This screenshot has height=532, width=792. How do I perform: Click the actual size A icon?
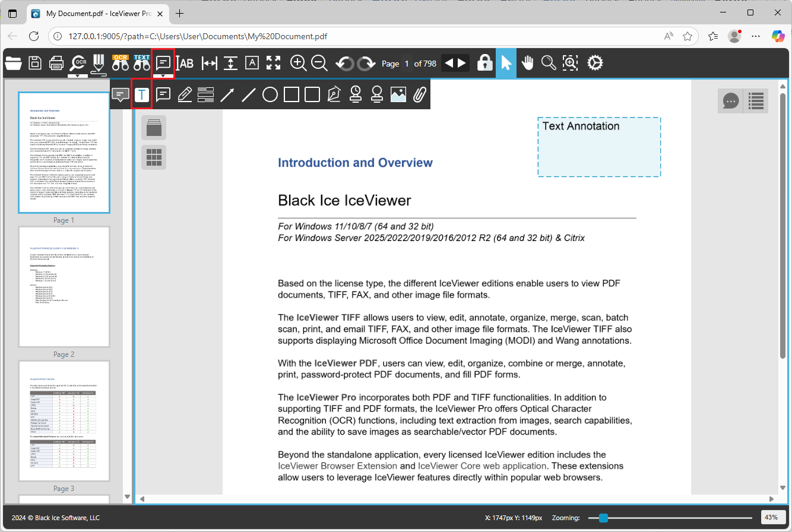coord(252,63)
